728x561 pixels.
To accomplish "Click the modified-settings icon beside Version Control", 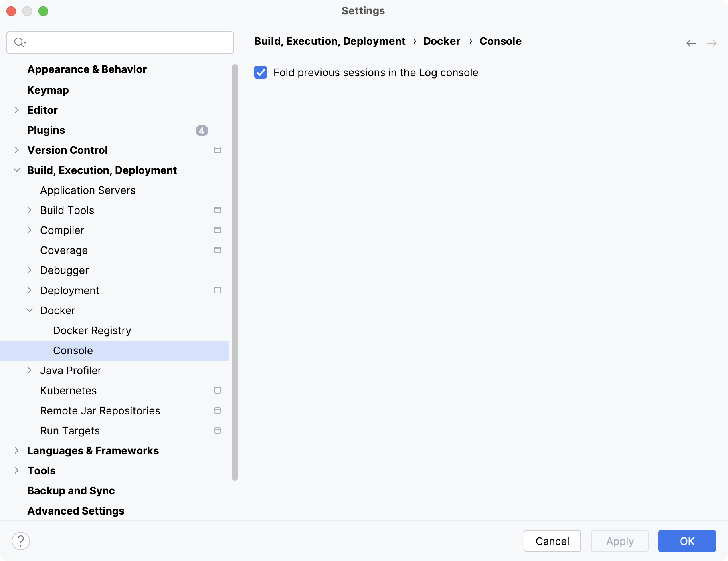I will (x=218, y=150).
